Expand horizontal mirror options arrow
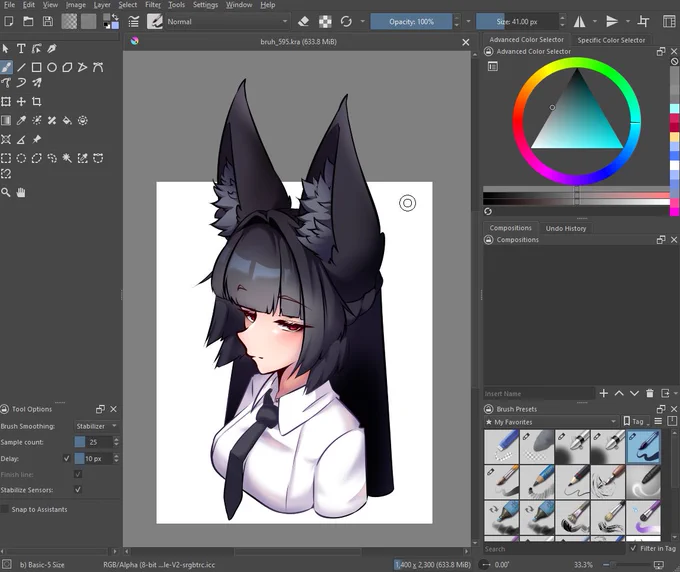Image resolution: width=680 pixels, height=572 pixels. point(595,21)
